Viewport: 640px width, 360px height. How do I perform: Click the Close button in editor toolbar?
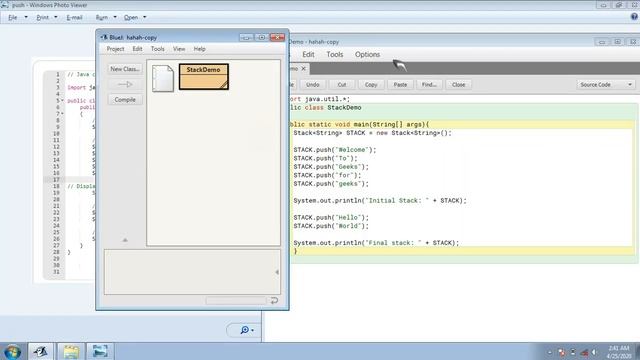(458, 84)
